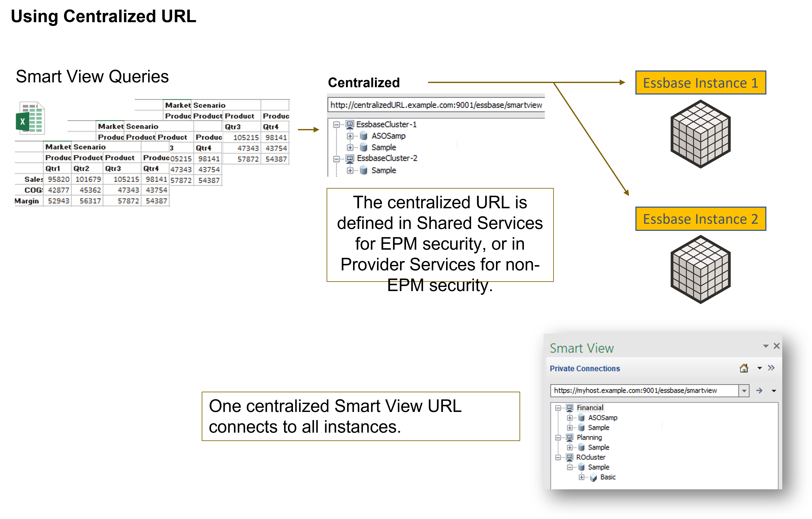Open the URL history dropdown in Smart View

tap(744, 391)
